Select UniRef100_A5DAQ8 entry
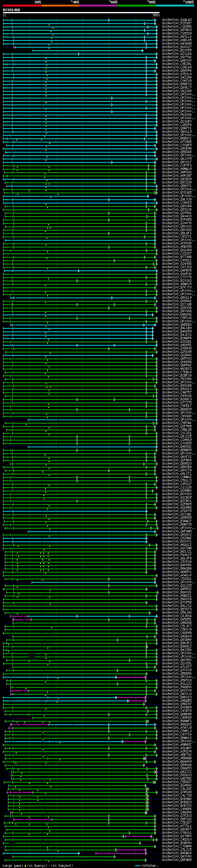197x868 pixels. coord(177,758)
